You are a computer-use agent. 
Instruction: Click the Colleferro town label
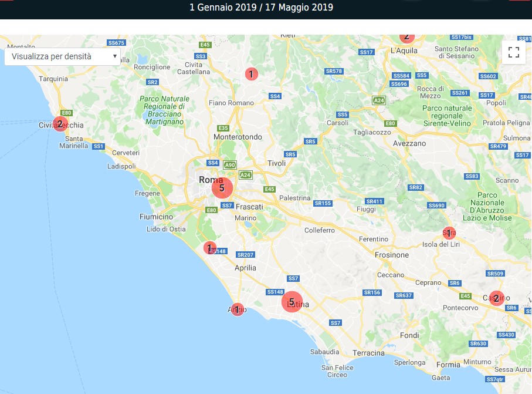pyautogui.click(x=320, y=230)
